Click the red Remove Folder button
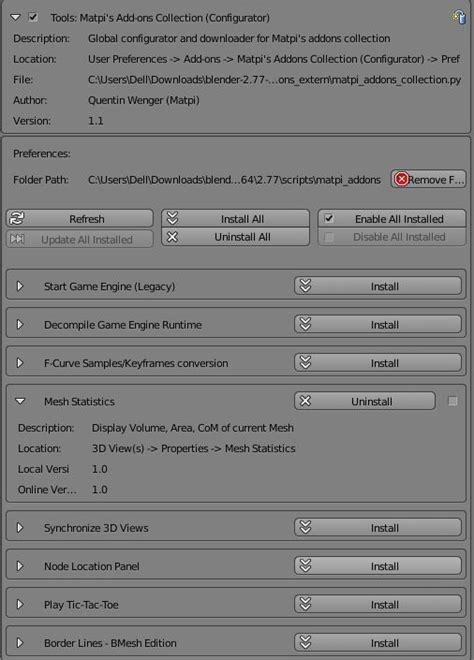Viewport: 474px width, 660px height. click(428, 180)
